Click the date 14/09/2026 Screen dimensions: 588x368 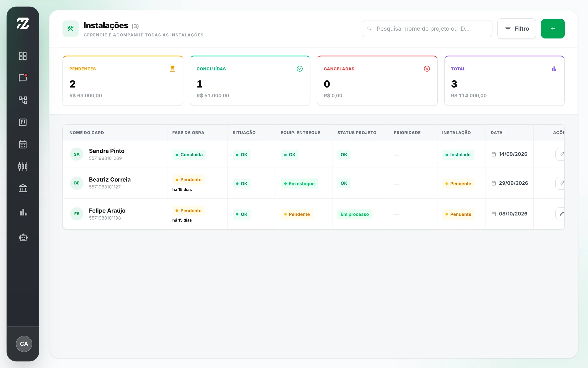coord(513,154)
